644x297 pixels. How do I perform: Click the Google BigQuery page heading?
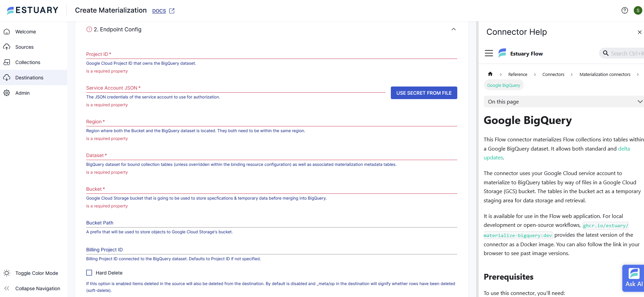click(x=527, y=120)
